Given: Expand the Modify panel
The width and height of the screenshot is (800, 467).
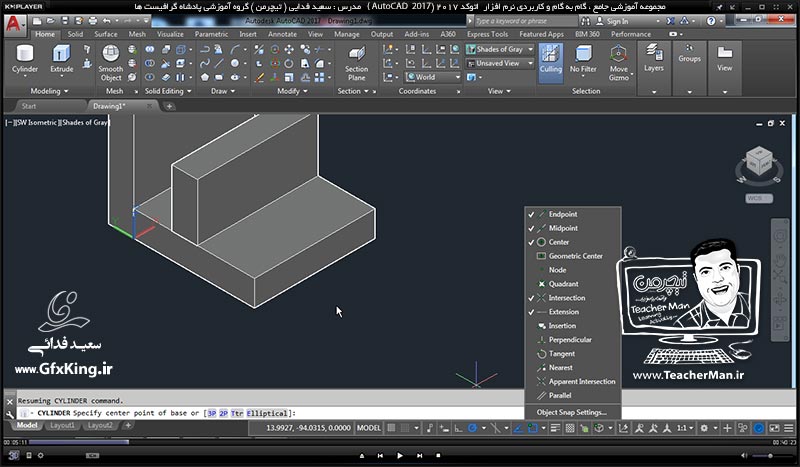Looking at the screenshot, I should [292, 91].
